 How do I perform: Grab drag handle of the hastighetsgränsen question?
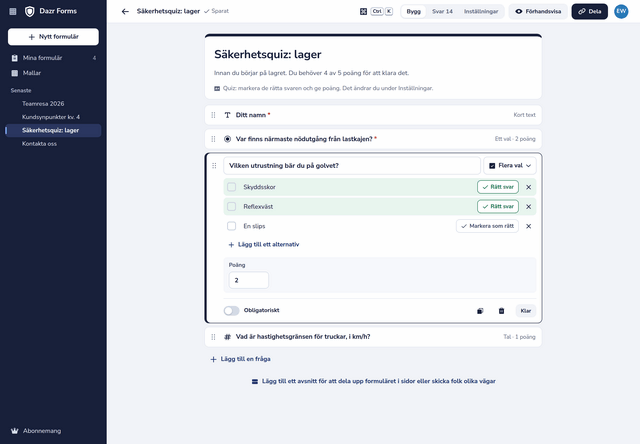(213, 337)
